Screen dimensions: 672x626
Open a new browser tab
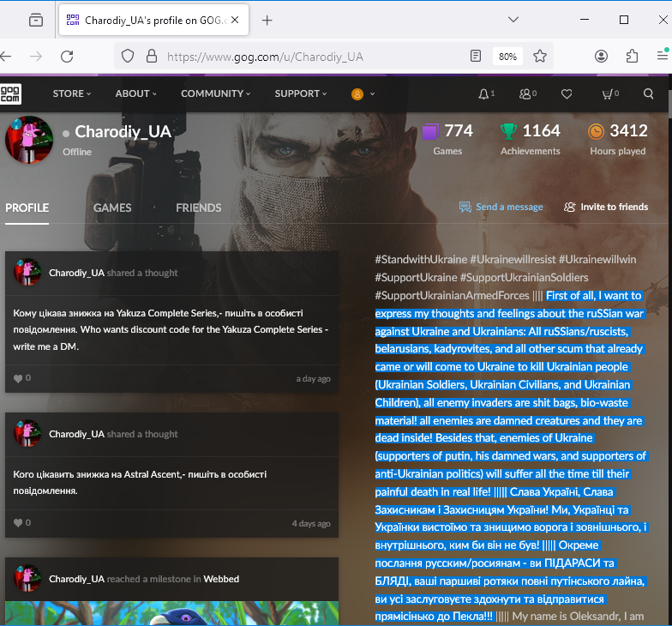(267, 21)
